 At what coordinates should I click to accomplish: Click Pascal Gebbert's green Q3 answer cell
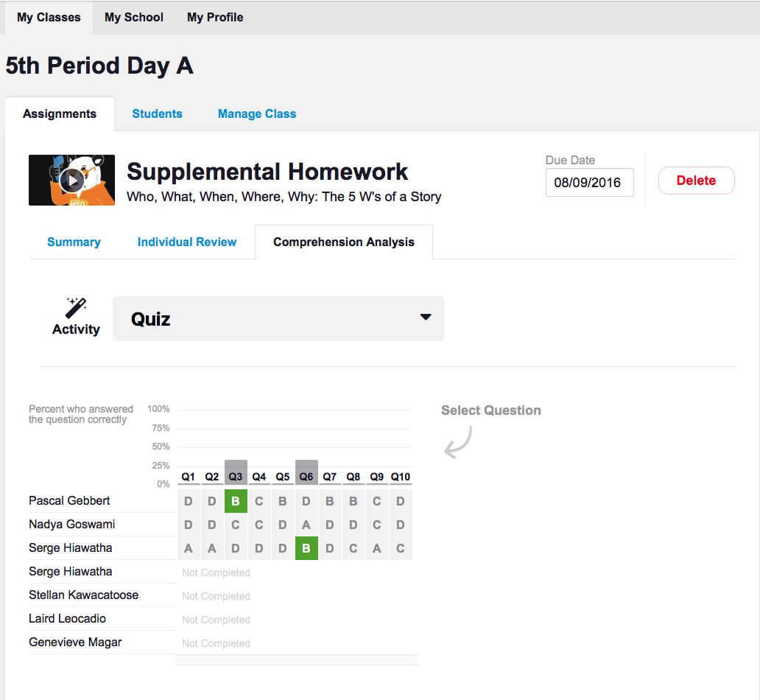click(236, 501)
